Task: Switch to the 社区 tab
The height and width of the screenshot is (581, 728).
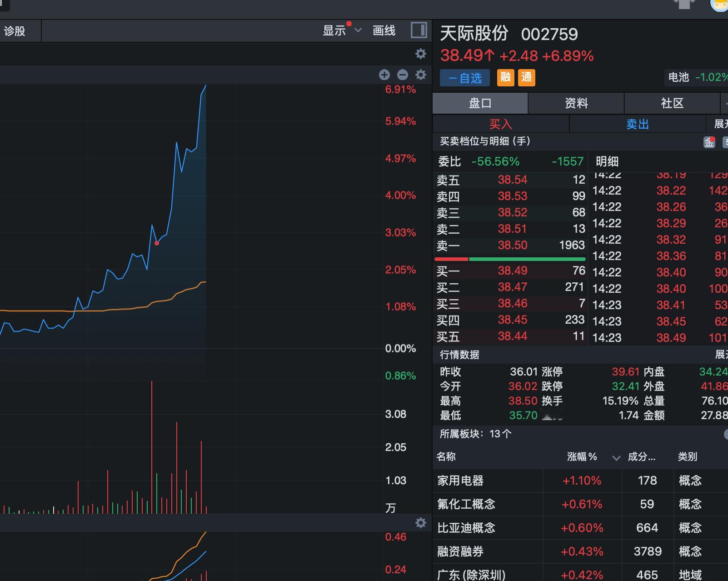Action: coord(672,103)
